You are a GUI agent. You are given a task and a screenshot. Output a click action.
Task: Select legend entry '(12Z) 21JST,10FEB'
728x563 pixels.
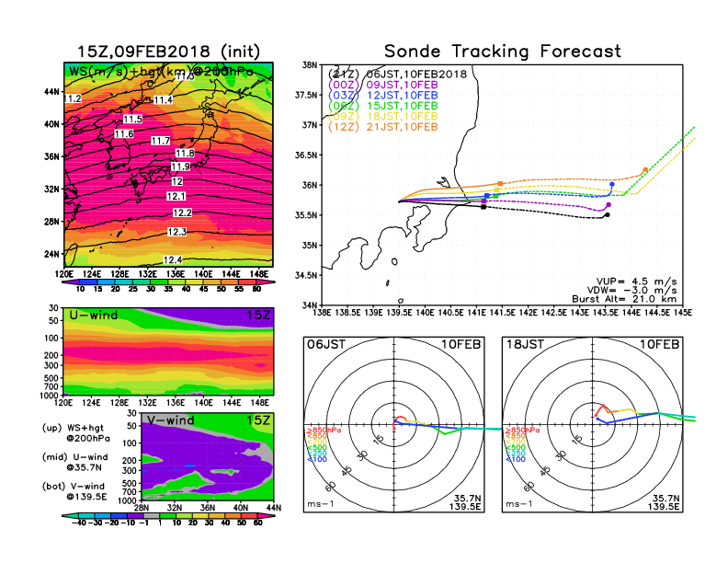click(x=383, y=127)
